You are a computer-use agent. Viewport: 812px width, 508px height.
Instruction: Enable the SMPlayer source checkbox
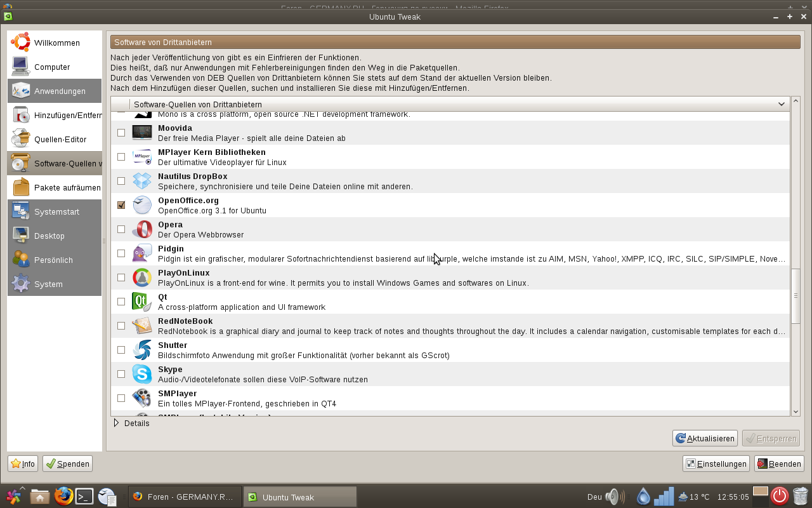(x=121, y=398)
